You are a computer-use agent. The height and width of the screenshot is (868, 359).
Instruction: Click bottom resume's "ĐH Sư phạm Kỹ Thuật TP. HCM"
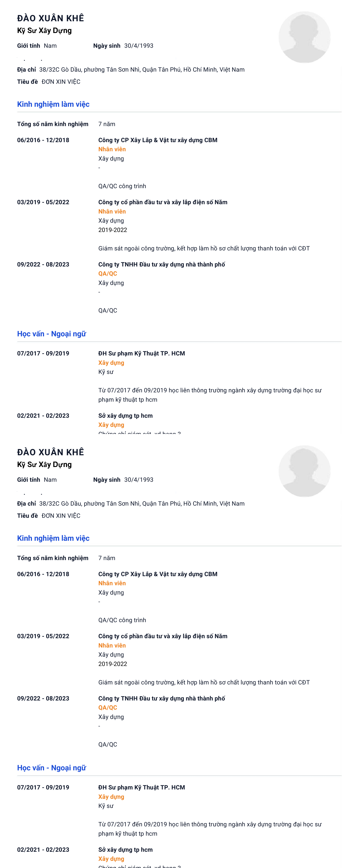pyautogui.click(x=142, y=787)
